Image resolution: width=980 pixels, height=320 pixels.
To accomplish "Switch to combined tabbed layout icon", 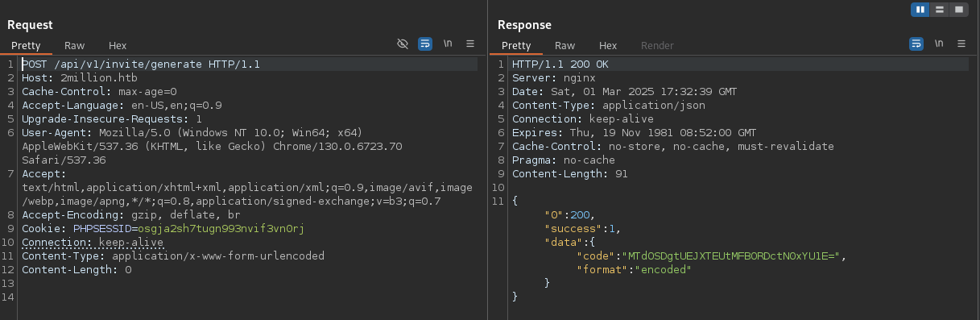I will coord(958,10).
